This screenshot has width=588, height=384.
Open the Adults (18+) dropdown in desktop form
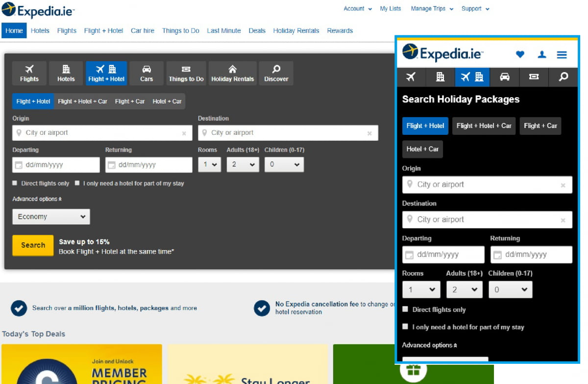tap(243, 165)
